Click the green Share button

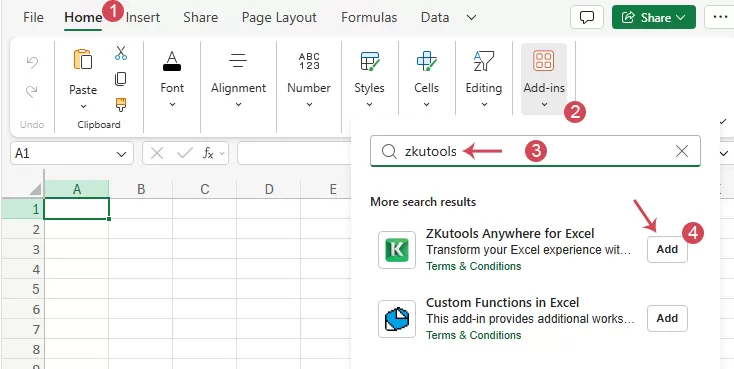[653, 17]
